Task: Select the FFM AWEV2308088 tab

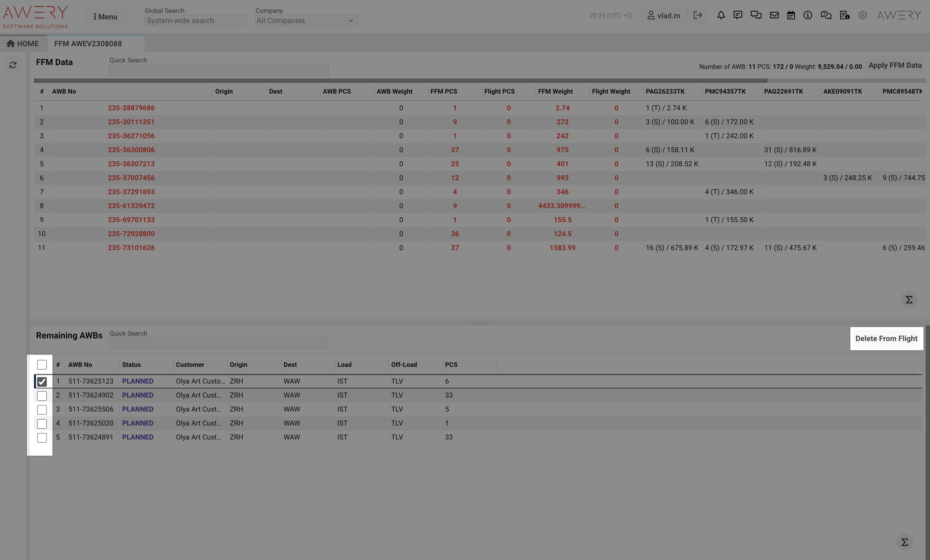Action: [x=88, y=44]
